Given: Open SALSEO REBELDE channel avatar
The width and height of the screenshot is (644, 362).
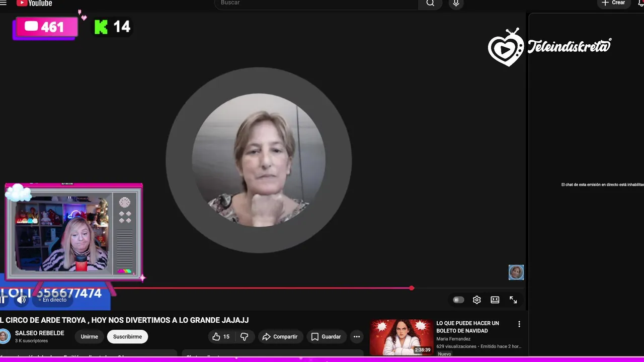Looking at the screenshot, I should click(x=5, y=336).
